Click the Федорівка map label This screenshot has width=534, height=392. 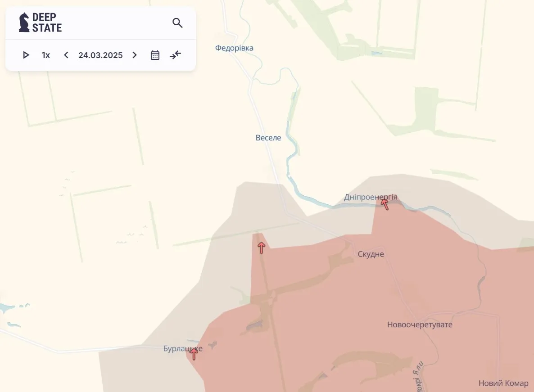click(234, 48)
